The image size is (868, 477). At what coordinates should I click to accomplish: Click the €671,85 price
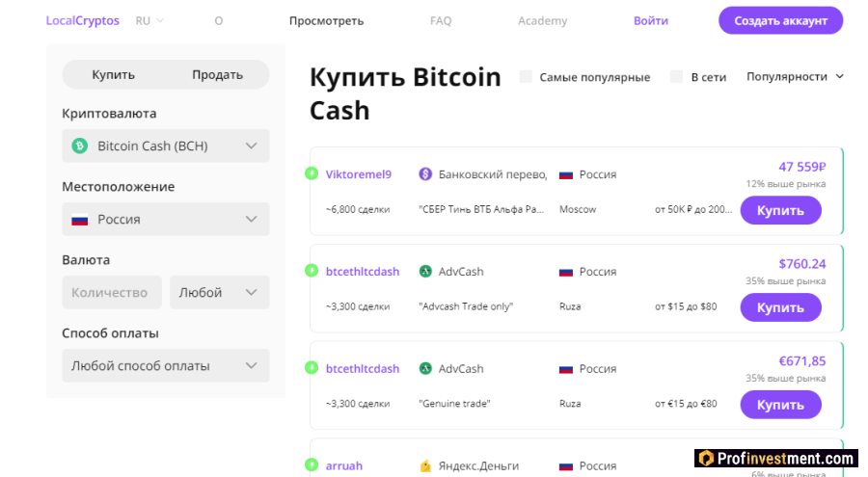click(x=802, y=360)
